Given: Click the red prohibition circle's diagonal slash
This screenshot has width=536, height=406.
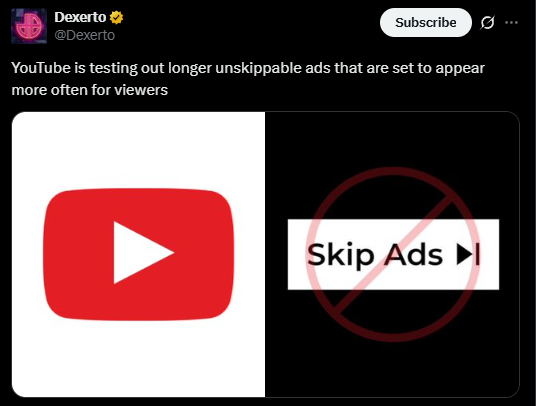Looking at the screenshot, I should tap(394, 255).
